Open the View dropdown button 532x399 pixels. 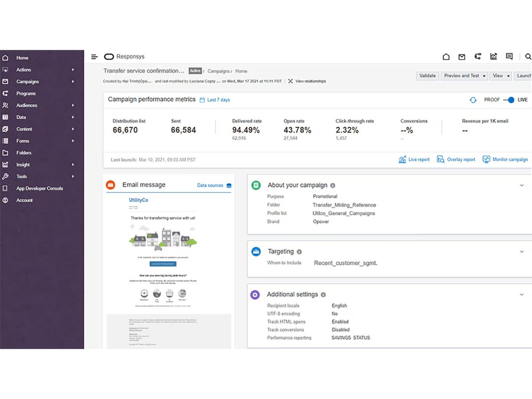(501, 76)
